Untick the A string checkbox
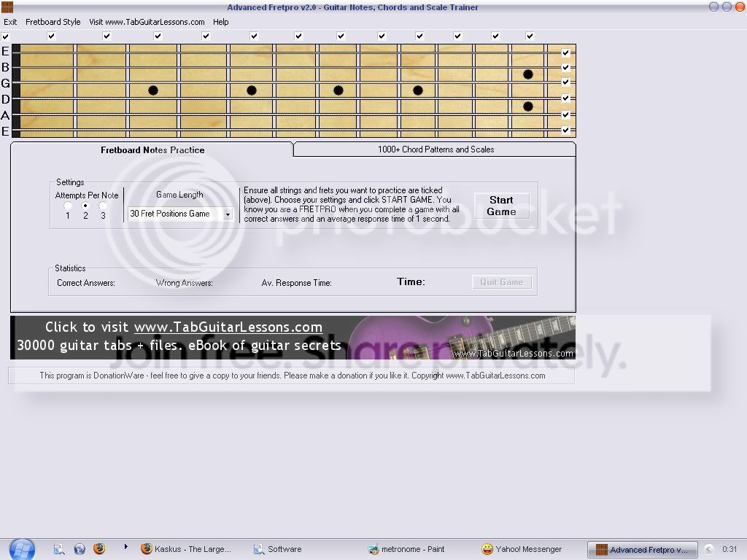Viewport: 747px width, 560px height. [x=565, y=114]
